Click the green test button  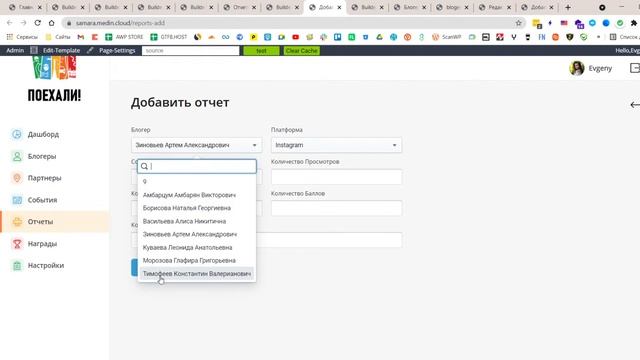(x=261, y=51)
